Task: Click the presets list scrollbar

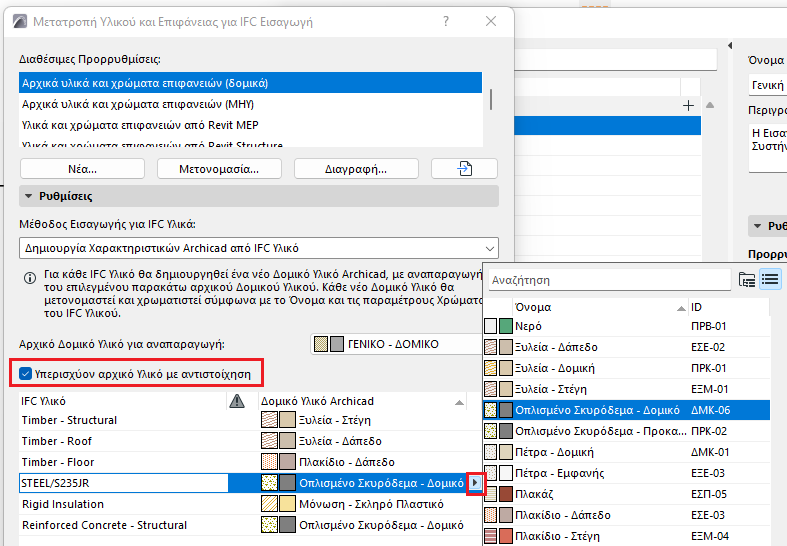Action: (x=490, y=99)
